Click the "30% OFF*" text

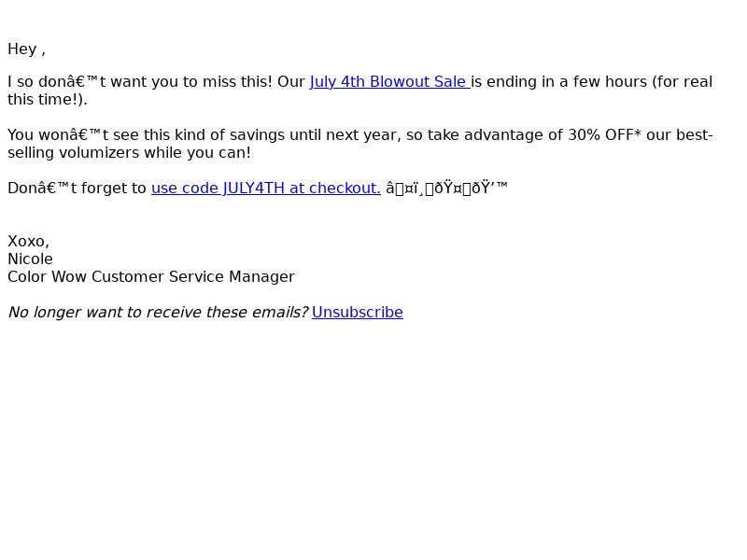pyautogui.click(x=604, y=134)
